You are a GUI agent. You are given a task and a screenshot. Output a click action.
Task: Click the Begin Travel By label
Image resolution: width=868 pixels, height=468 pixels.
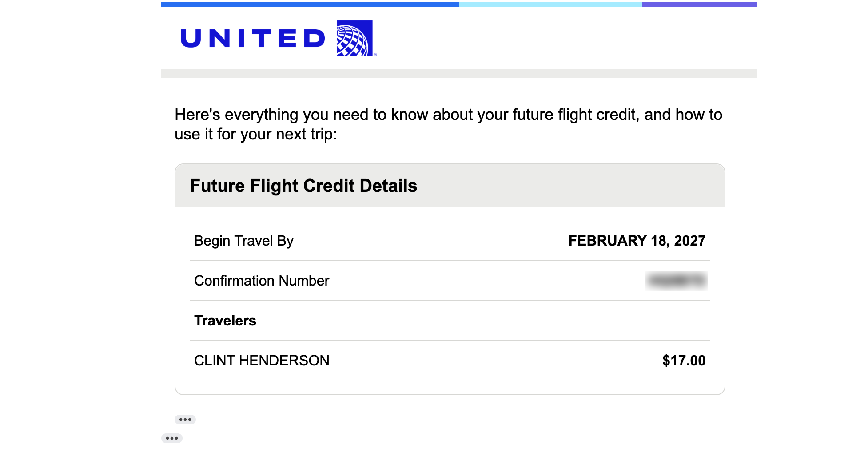[x=244, y=241]
